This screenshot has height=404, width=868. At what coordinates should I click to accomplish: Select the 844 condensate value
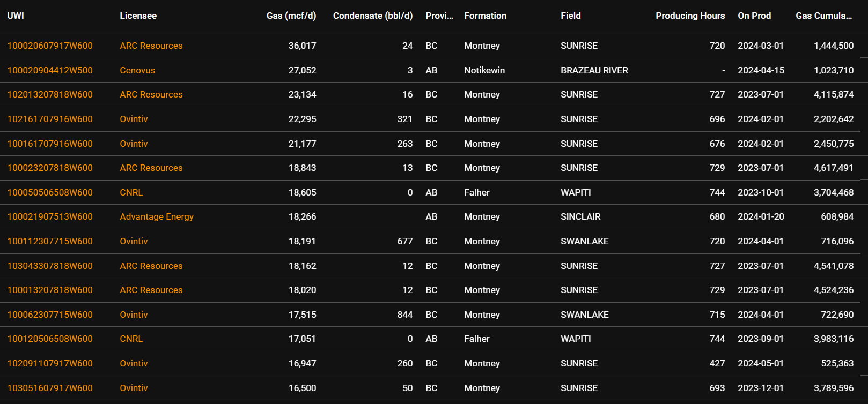click(405, 315)
